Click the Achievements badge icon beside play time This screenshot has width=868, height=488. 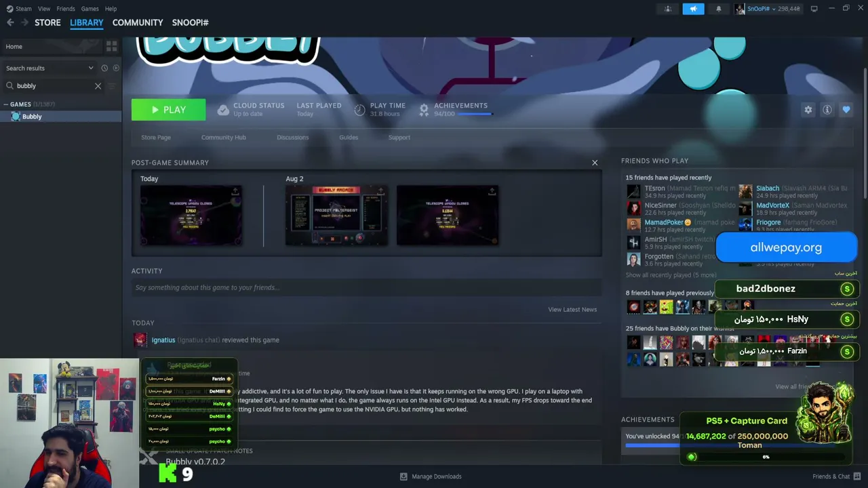coord(424,110)
